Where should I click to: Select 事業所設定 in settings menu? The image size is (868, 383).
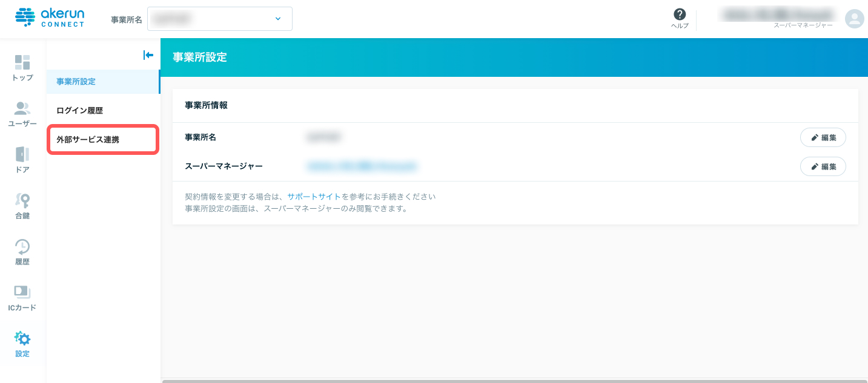coord(76,82)
